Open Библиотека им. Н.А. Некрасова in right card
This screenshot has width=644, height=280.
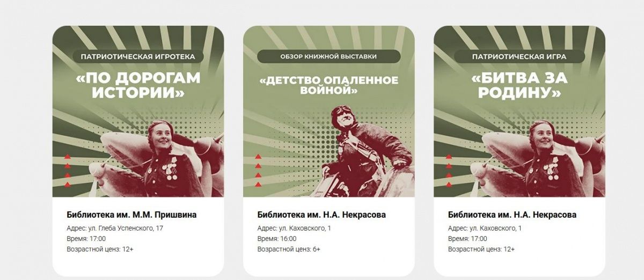[x=512, y=215]
